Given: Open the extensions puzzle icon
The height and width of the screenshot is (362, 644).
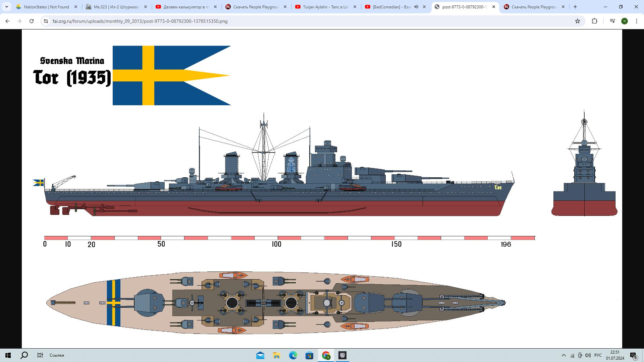Looking at the screenshot, I should (x=594, y=21).
